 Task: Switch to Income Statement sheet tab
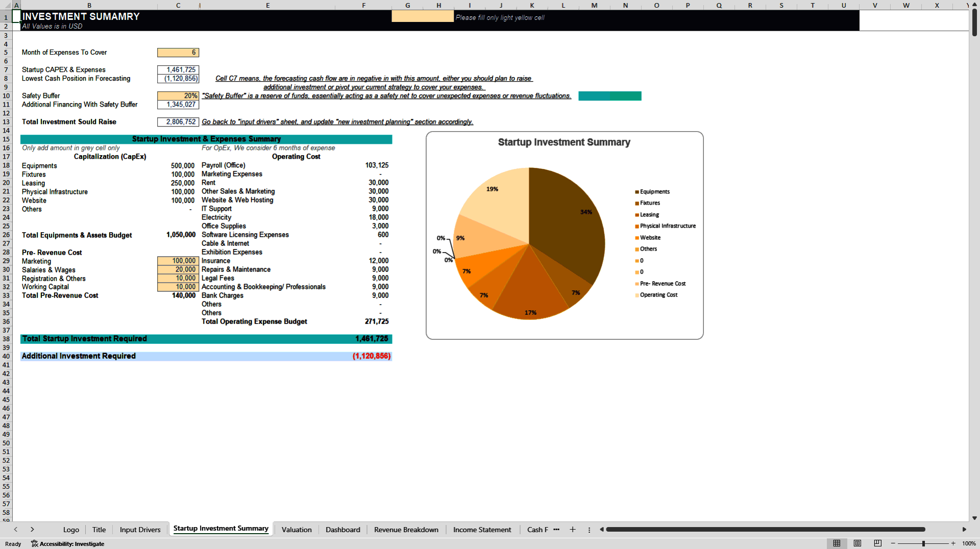tap(482, 530)
